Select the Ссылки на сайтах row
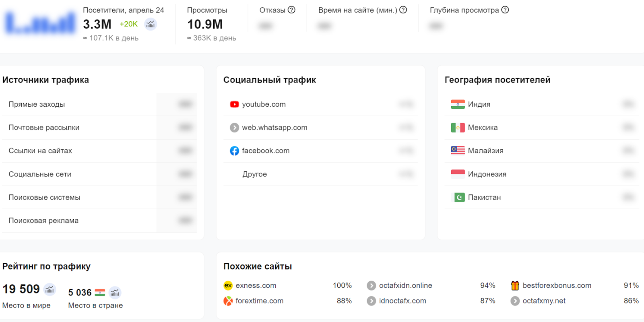Viewport: 644px width, 322px height. [99, 151]
